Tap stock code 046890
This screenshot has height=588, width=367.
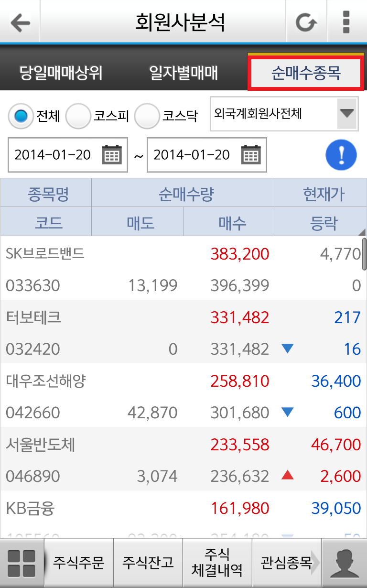(x=33, y=476)
